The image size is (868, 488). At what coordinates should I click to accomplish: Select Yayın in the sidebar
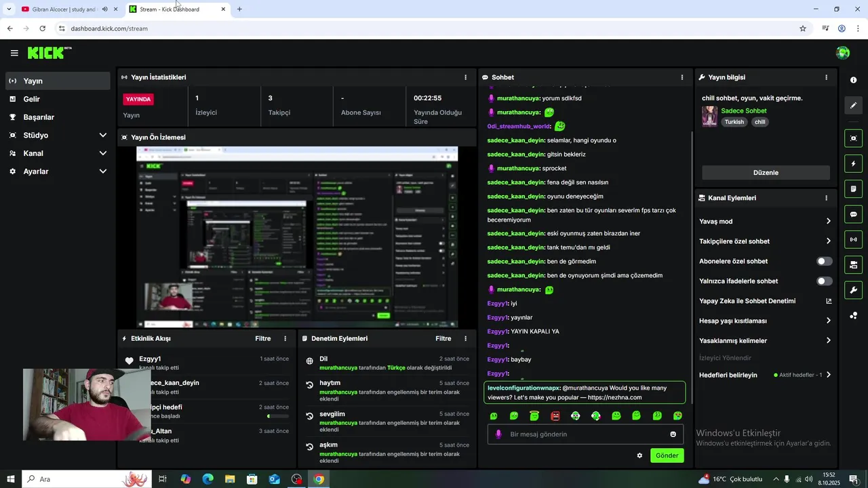[x=58, y=81]
